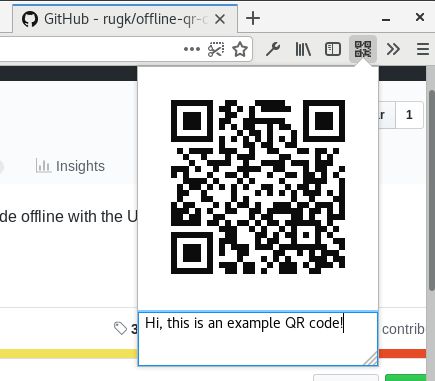Click the yellow language bar segment

(69, 353)
